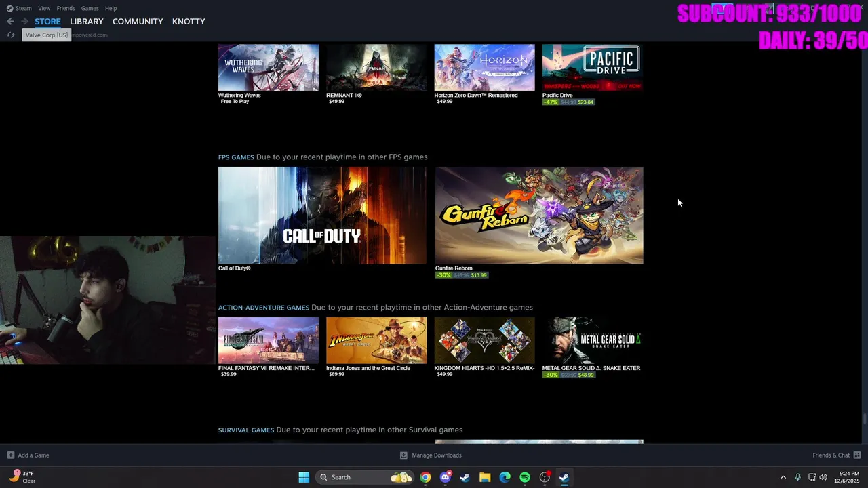Click the Gunfire Reborn title text
Image resolution: width=868 pixels, height=488 pixels.
coord(454,268)
